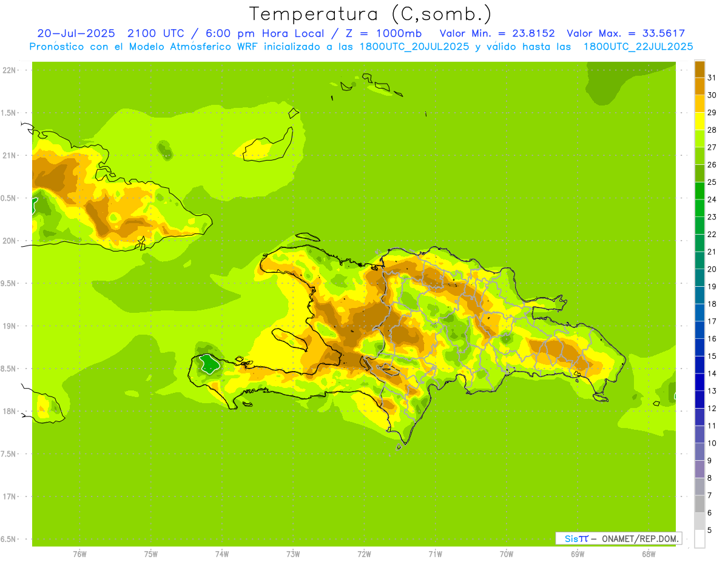Screen dimensions: 728x562
Task: Click 'Valor Max. = 33.5617' value
Action: tap(625, 33)
